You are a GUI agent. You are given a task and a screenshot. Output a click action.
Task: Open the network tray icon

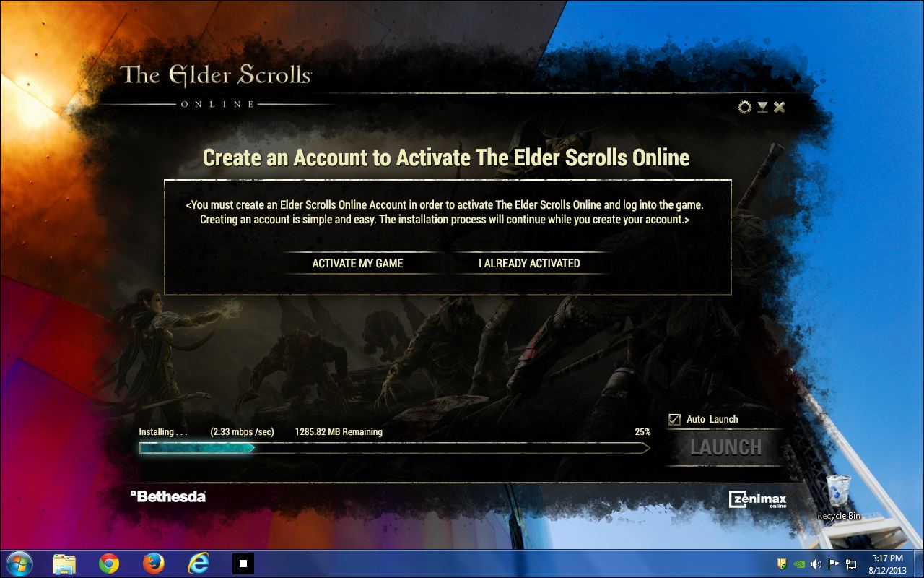(851, 564)
